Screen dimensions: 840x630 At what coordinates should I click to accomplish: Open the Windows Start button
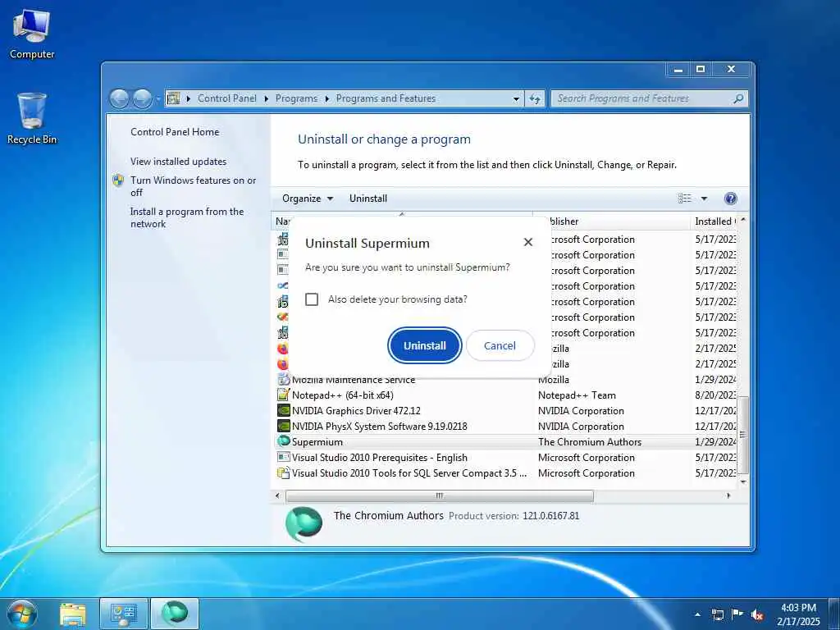click(22, 614)
